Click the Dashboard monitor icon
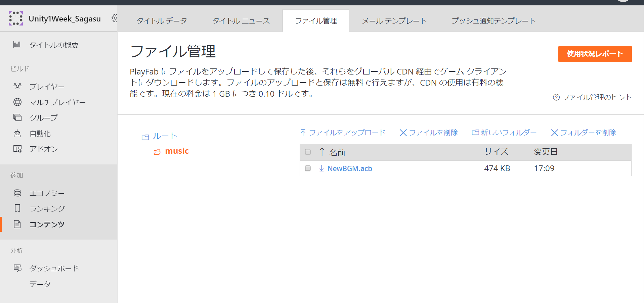 (x=17, y=268)
